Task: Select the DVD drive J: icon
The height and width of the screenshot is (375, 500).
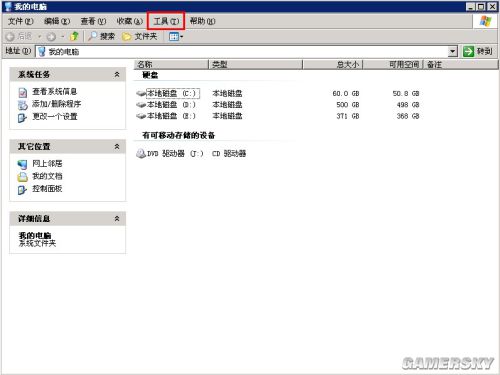Action: [141, 153]
